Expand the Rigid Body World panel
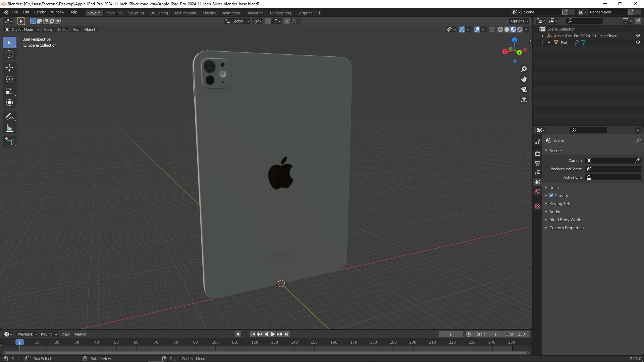The height and width of the screenshot is (362, 644). (x=565, y=220)
